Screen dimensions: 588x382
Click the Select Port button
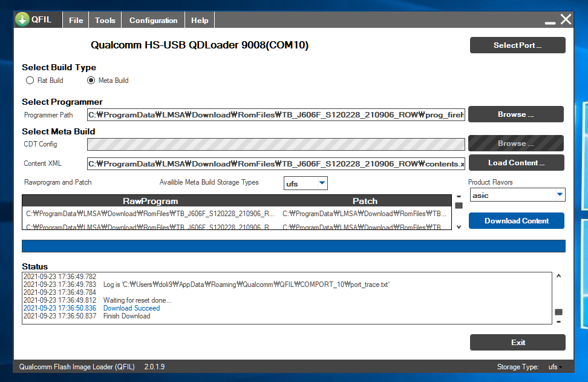(517, 45)
